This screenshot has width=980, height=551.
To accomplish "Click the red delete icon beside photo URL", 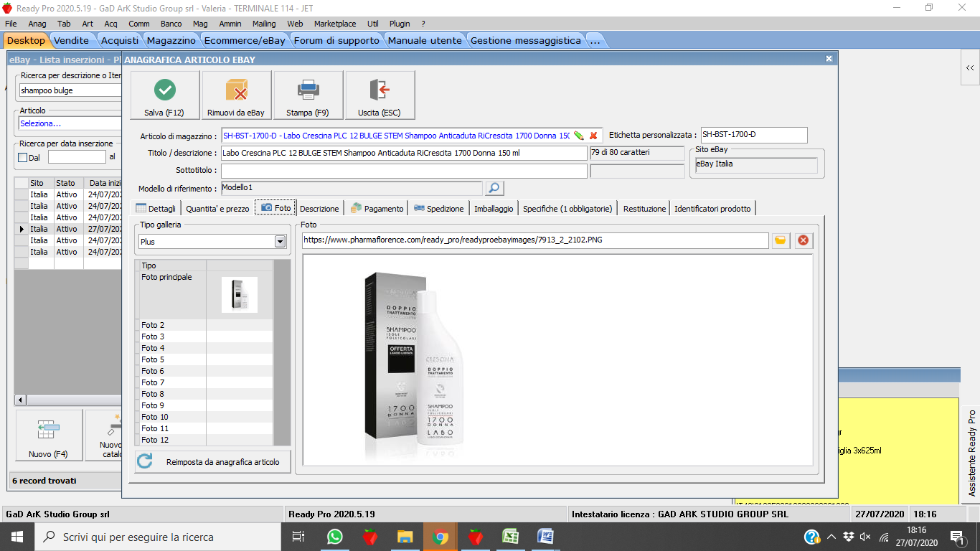I will (x=804, y=240).
